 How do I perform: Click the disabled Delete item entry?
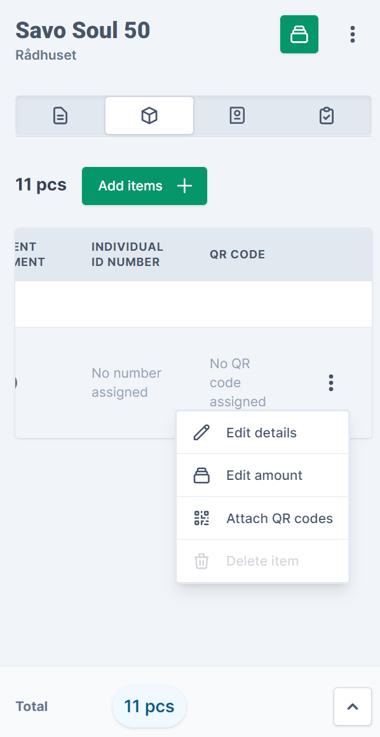pos(262,561)
